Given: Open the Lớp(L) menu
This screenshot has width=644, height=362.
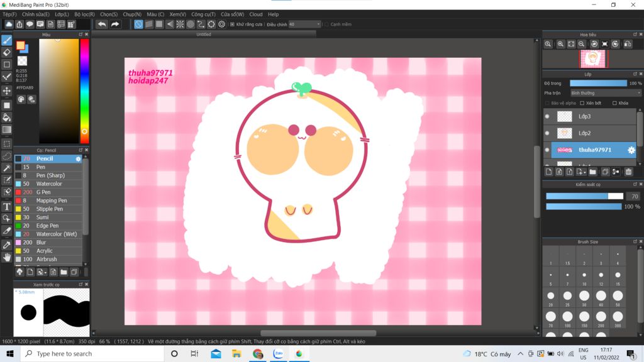Looking at the screenshot, I should (62, 14).
